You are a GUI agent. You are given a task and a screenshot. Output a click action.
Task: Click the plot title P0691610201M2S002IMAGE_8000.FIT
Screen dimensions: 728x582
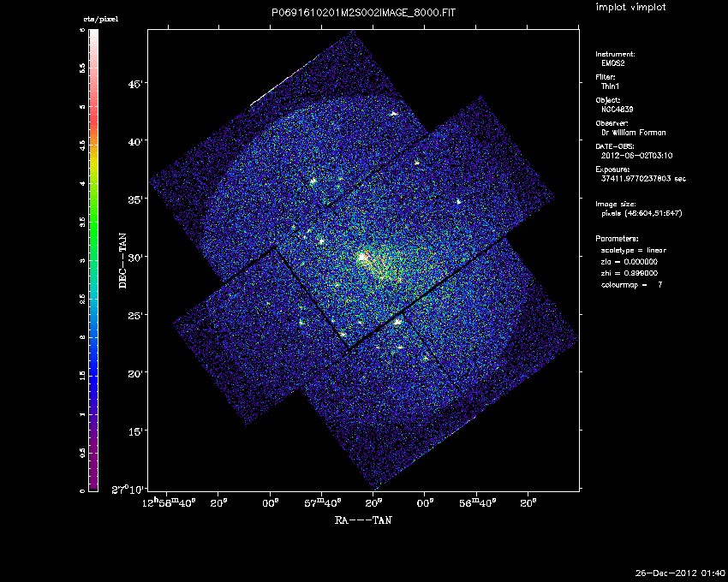pyautogui.click(x=363, y=13)
